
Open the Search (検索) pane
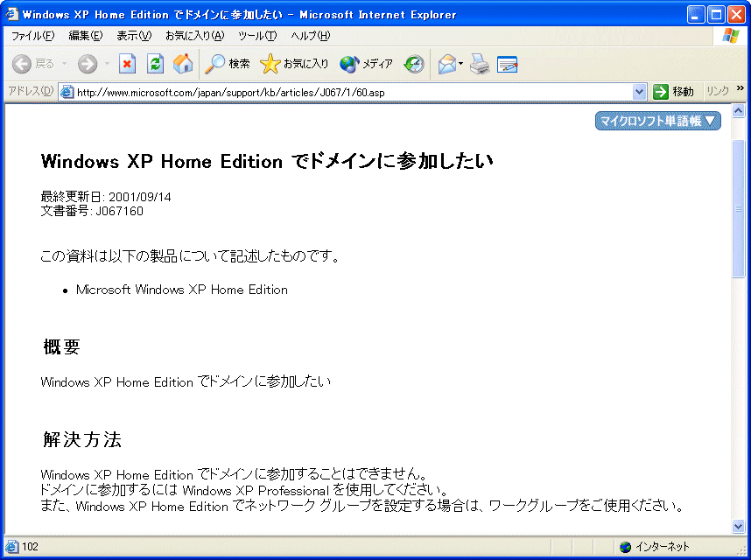(x=227, y=64)
